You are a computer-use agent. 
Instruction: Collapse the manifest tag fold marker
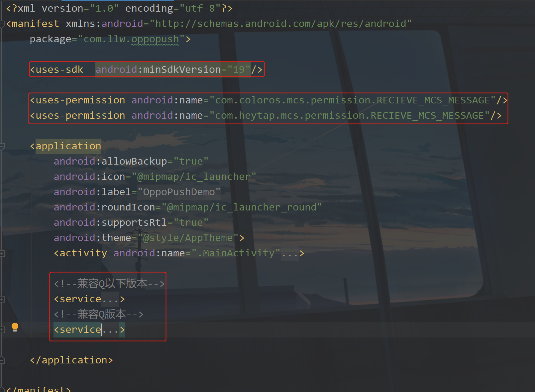2,24
